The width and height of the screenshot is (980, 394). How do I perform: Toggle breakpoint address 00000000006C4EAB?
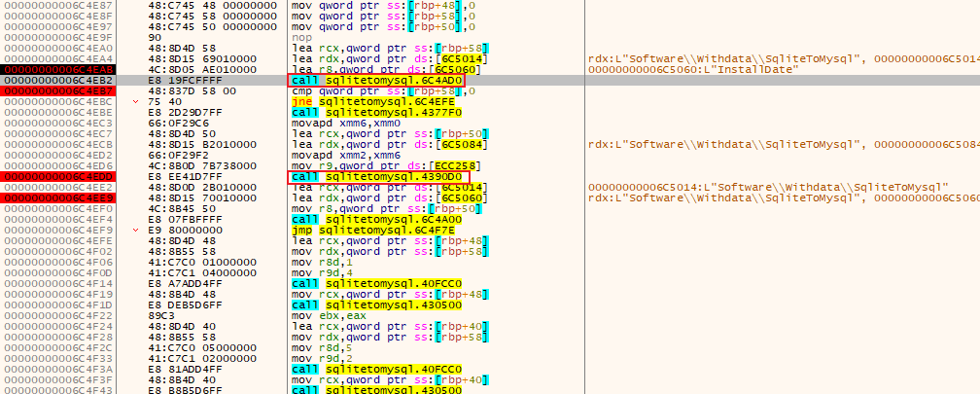[58, 69]
